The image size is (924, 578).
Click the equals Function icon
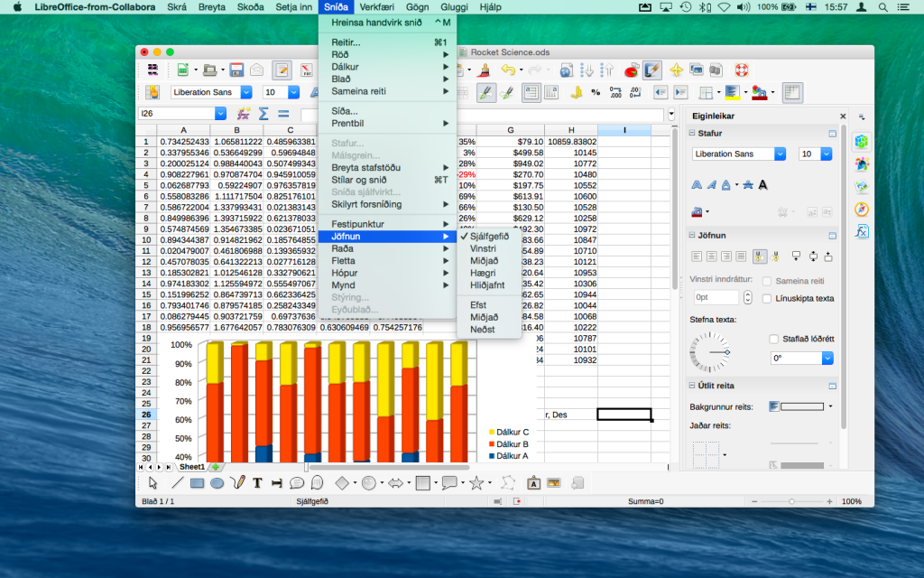tap(283, 114)
